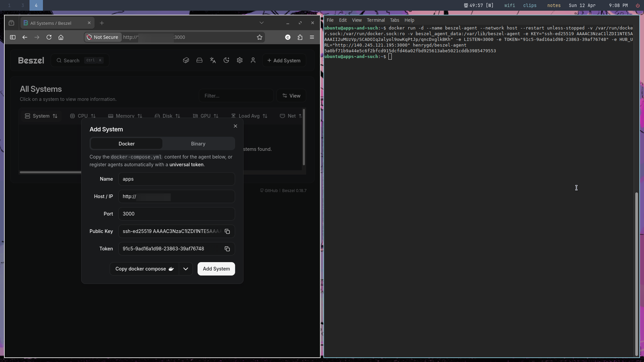Open the terminal File menu

coord(330,20)
